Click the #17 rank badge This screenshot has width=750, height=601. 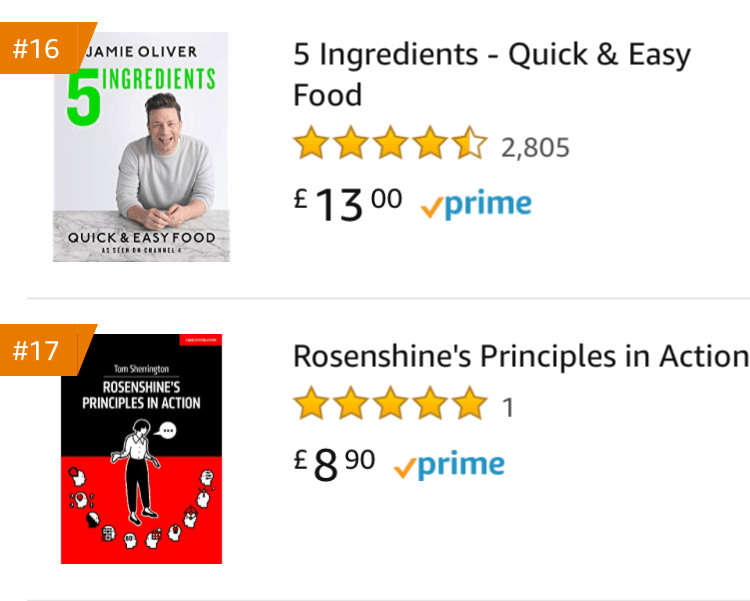pyautogui.click(x=38, y=350)
